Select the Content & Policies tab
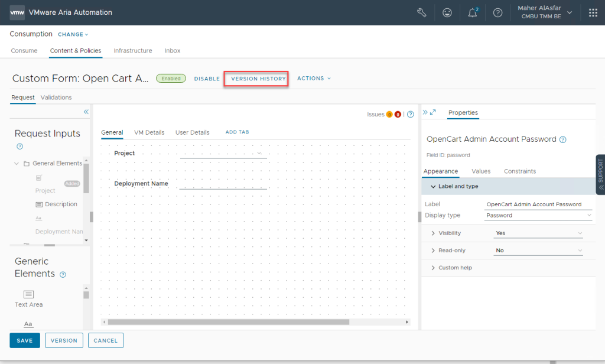605x364 pixels. coord(76,51)
